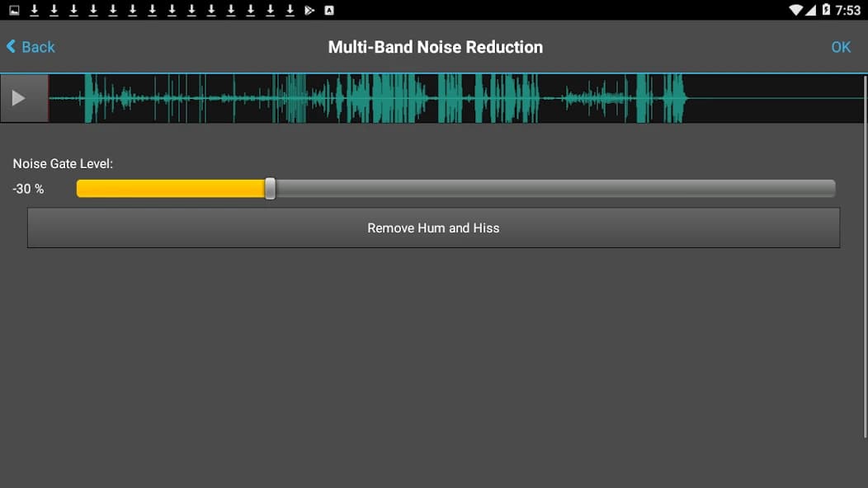The height and width of the screenshot is (488, 868).
Task: Tap the Noise Gate Level label
Action: coord(63,163)
